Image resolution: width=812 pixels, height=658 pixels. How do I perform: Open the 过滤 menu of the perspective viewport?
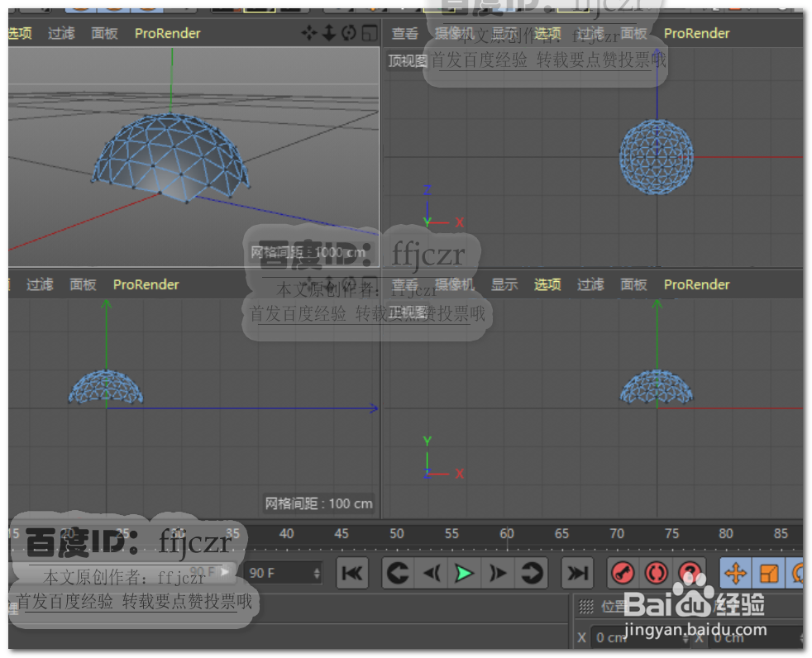click(61, 33)
